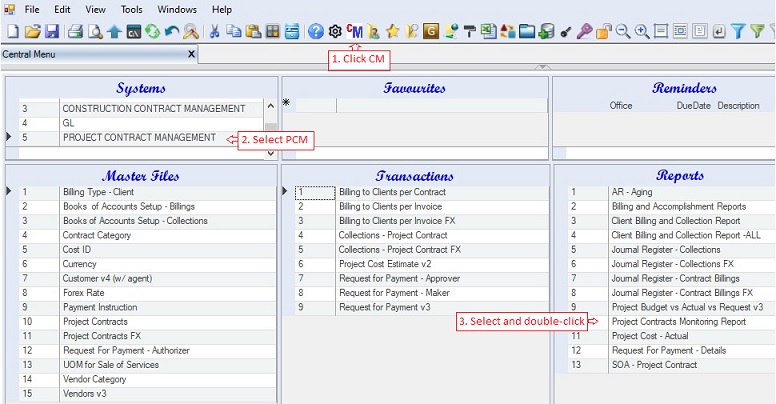Select PROJECT CONTRACT MANAGEMENT in Systems
This screenshot has width=776, height=404.
pos(139,137)
